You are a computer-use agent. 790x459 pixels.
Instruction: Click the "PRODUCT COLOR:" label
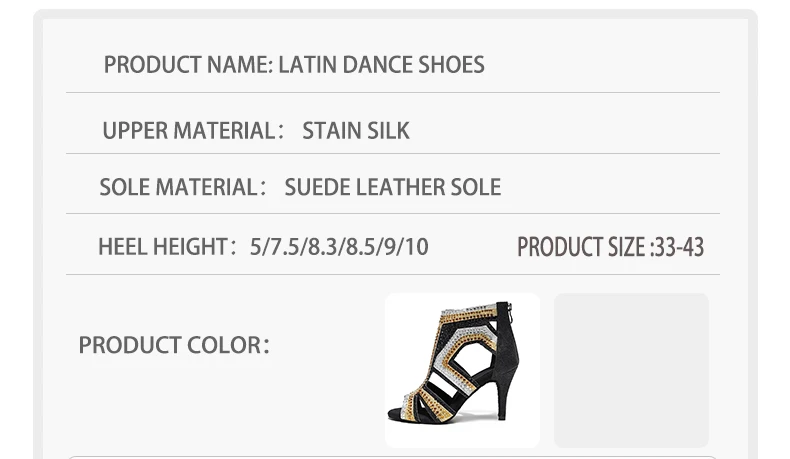[174, 345]
